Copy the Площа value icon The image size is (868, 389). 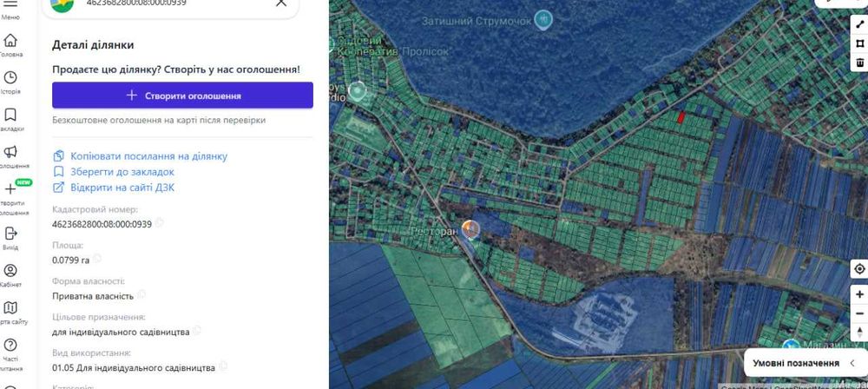click(97, 258)
